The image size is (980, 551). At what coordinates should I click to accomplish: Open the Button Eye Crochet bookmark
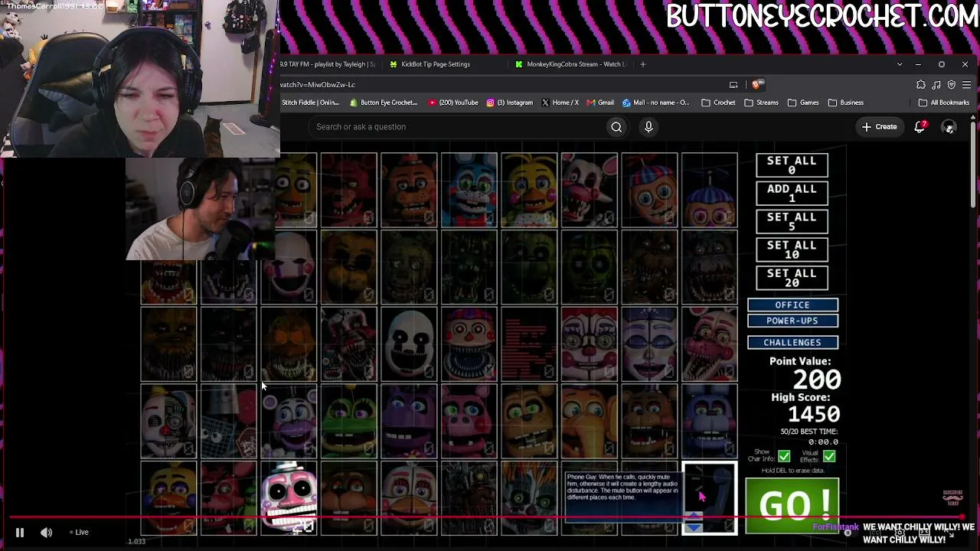(x=384, y=103)
